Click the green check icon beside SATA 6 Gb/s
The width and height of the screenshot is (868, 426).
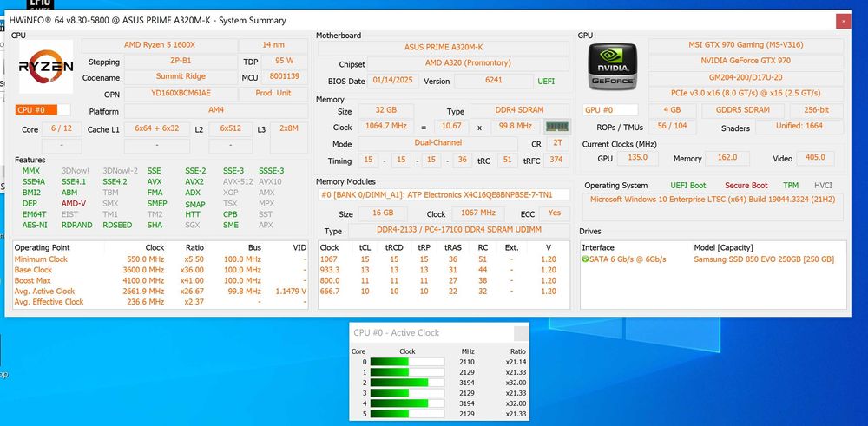click(x=586, y=259)
